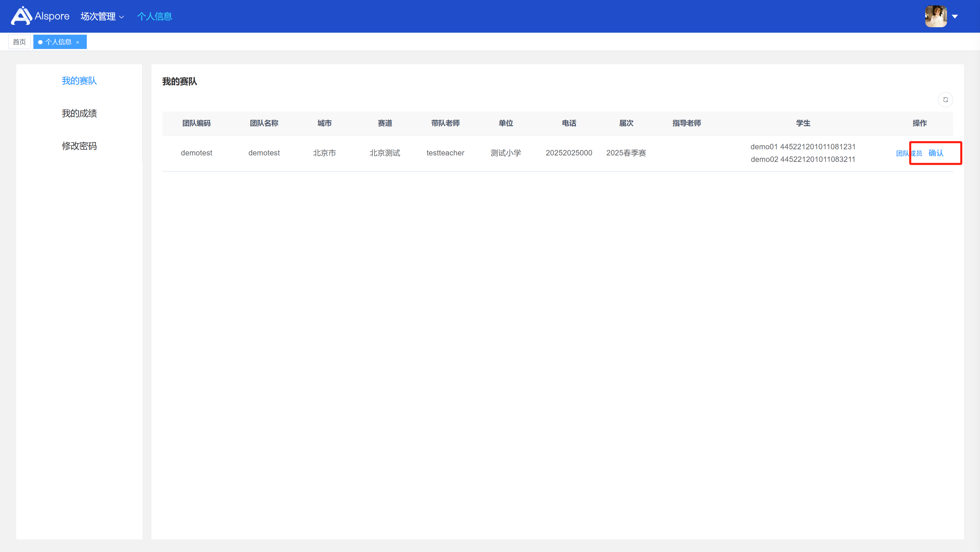This screenshot has height=552, width=980.
Task: Click the 2025春季赛 session cell
Action: click(626, 153)
